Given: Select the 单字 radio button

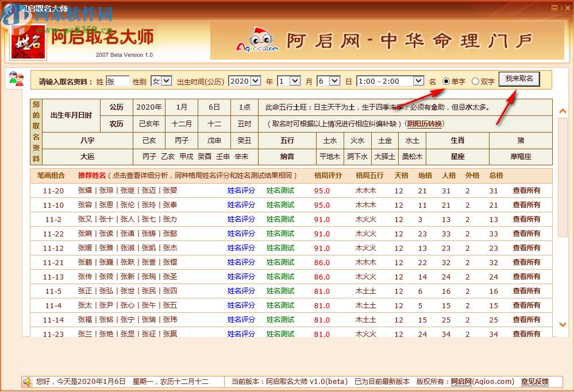Looking at the screenshot, I should 446,81.
